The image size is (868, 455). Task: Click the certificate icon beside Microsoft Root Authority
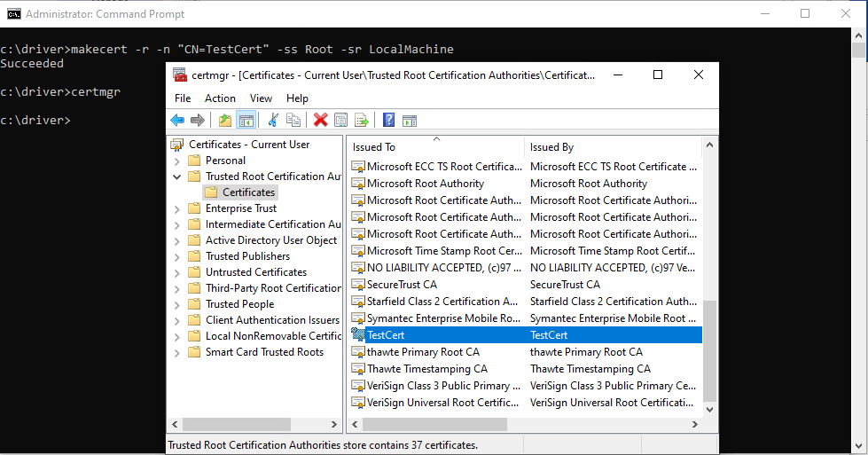click(358, 184)
